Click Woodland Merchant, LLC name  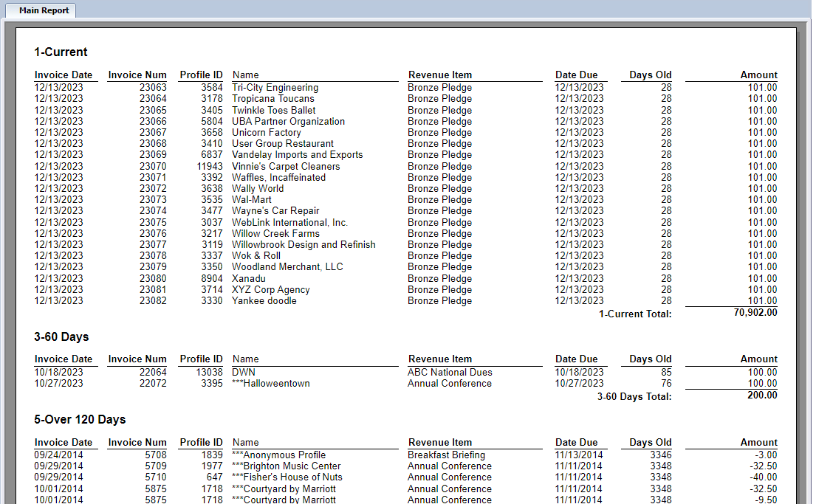tap(288, 267)
